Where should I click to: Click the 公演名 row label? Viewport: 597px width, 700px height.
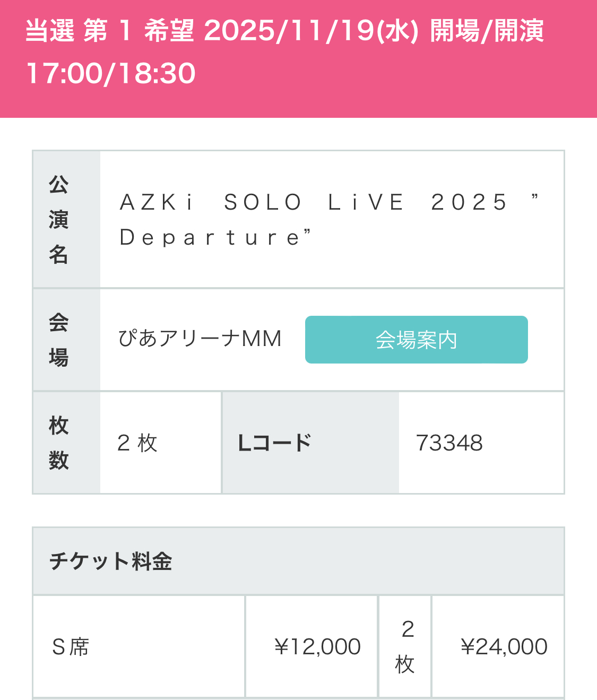pos(59,219)
